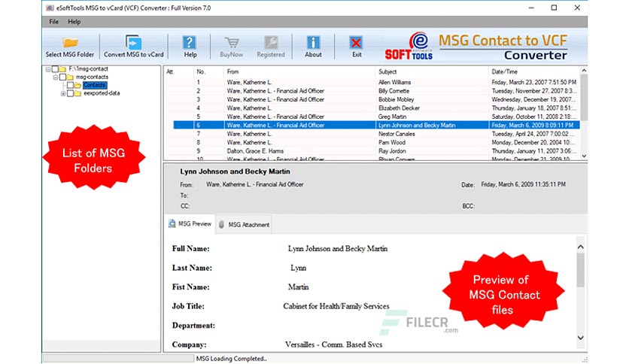Click the Registered key icon
The image size is (629, 364).
[x=271, y=42]
